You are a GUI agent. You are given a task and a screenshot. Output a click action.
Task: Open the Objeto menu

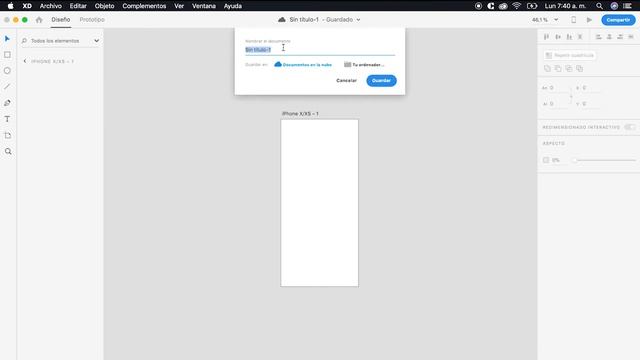tap(104, 6)
